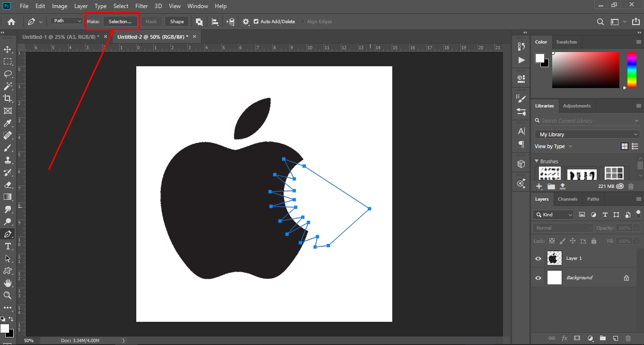Image resolution: width=644 pixels, height=345 pixels.
Task: Select the Dodge tool
Action: [8, 221]
